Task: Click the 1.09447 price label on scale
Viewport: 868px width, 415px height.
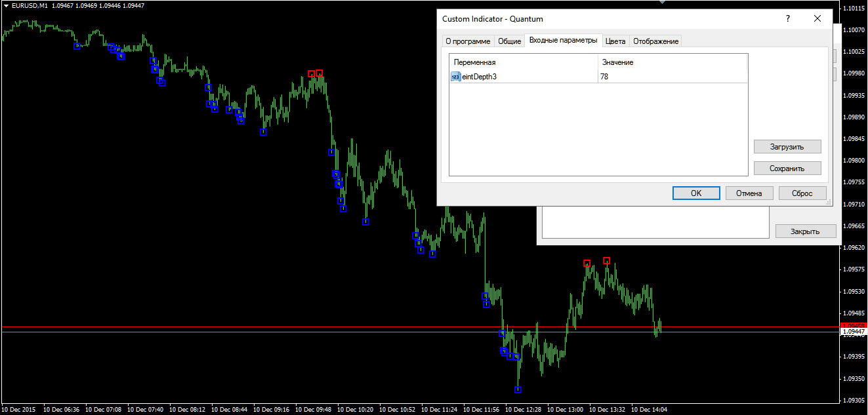Action: 853,332
